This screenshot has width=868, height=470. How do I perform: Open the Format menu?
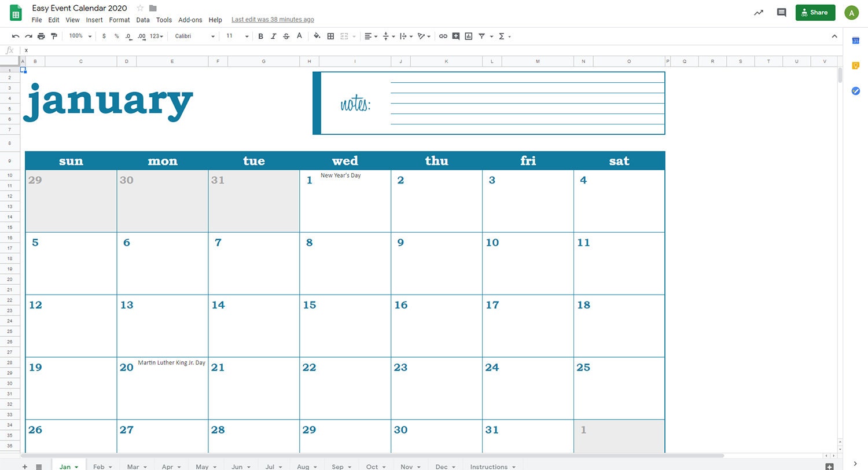point(120,20)
